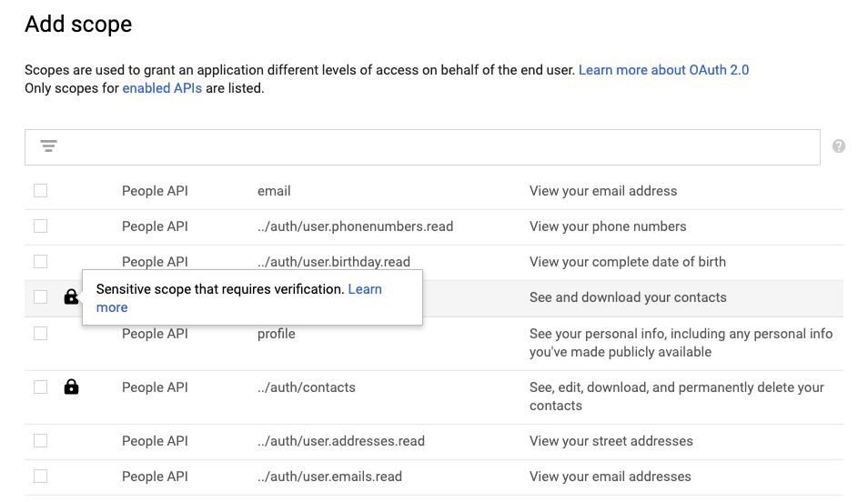
Task: Enable the profile scope checkbox
Action: tap(40, 334)
